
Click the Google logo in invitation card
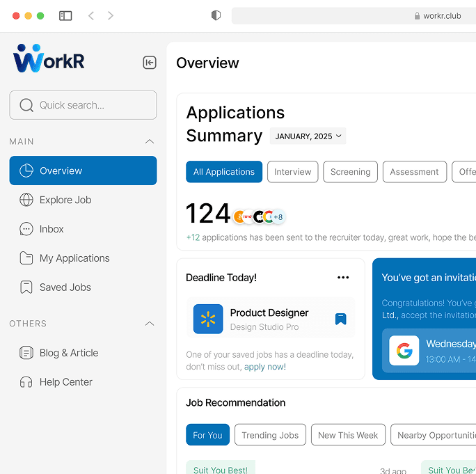pyautogui.click(x=404, y=350)
